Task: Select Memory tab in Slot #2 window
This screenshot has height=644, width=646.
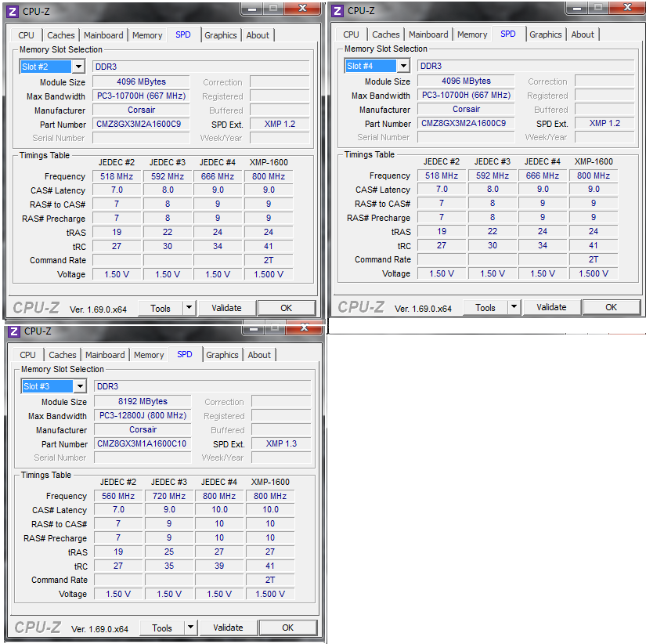Action: pyautogui.click(x=147, y=35)
